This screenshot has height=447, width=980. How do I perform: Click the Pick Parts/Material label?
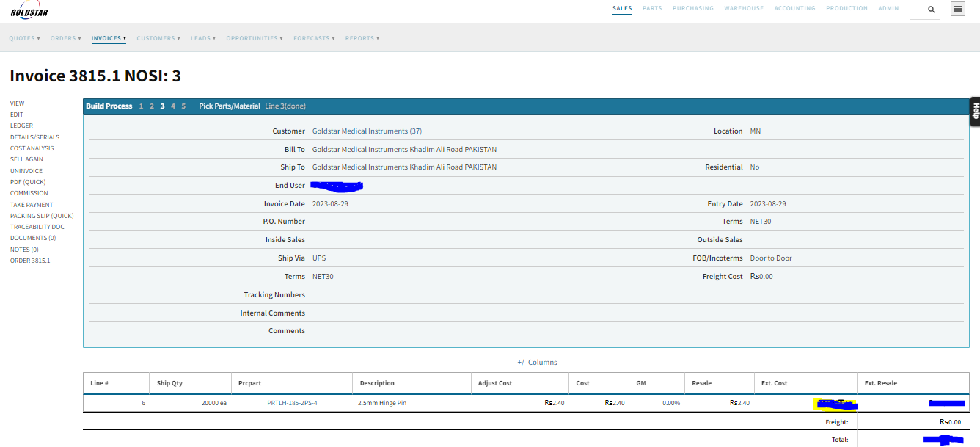[230, 106]
